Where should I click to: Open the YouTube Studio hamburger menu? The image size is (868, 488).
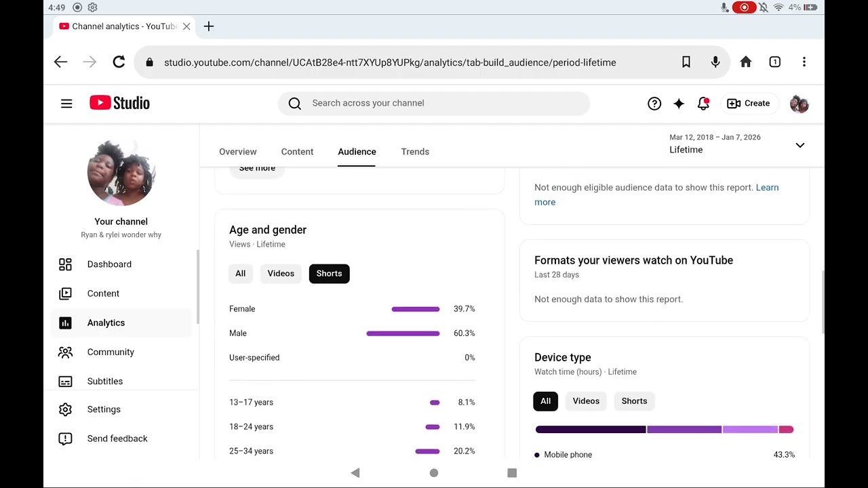pos(66,104)
